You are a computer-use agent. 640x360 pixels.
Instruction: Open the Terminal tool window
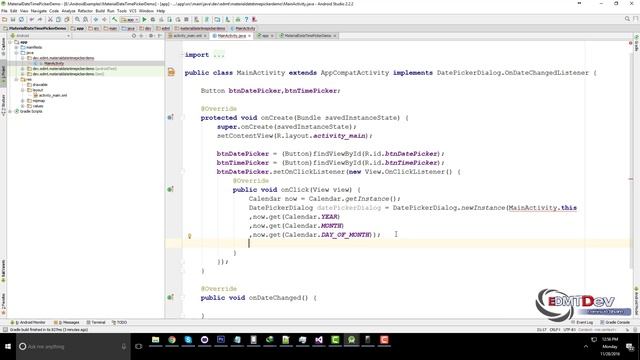point(96,322)
